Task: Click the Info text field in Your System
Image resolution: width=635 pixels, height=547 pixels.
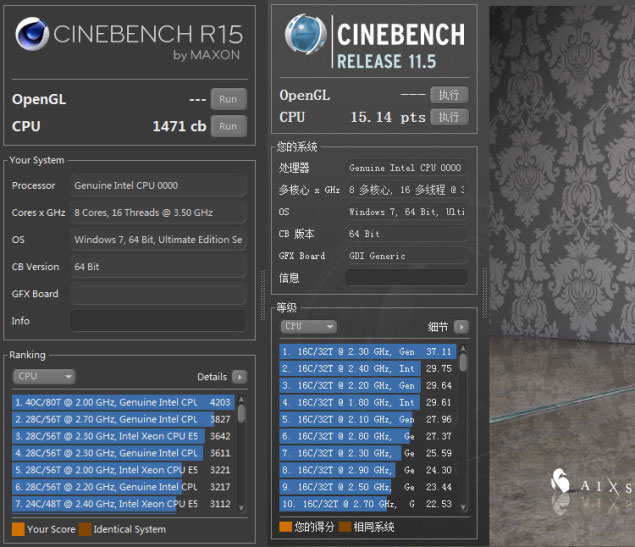Action: coord(158,321)
